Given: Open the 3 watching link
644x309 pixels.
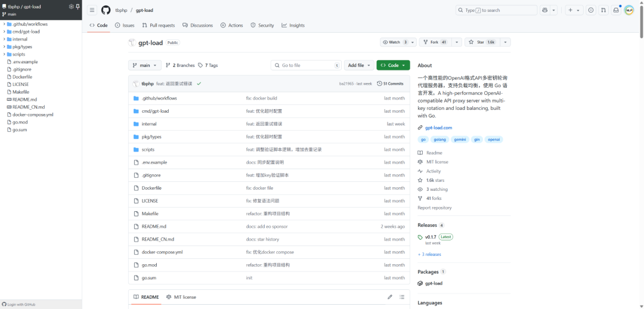Looking at the screenshot, I should pyautogui.click(x=432, y=190).
